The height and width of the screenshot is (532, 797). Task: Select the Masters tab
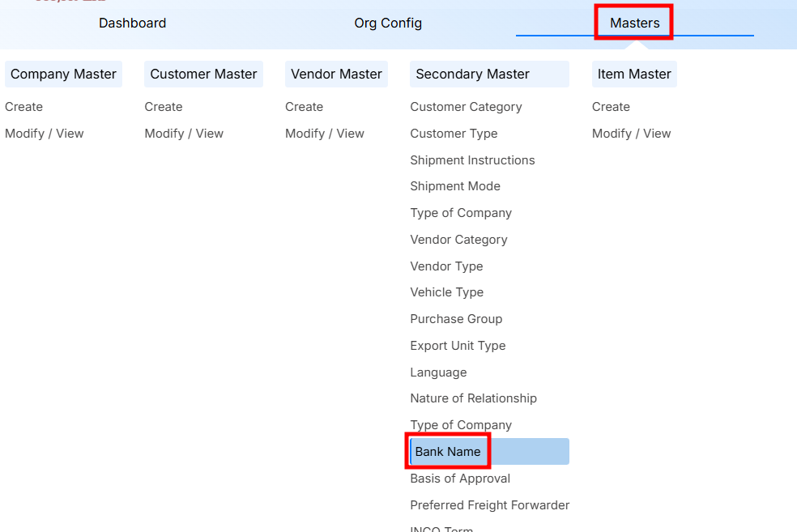(633, 23)
